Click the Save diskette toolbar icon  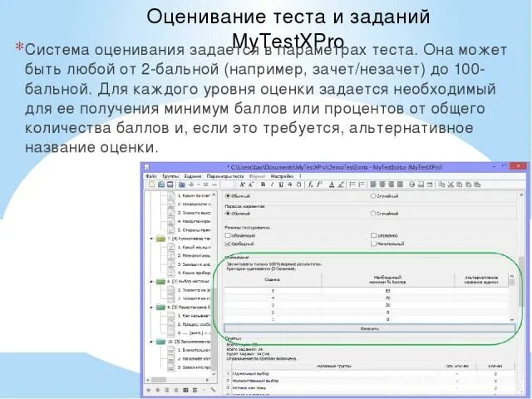(x=170, y=185)
